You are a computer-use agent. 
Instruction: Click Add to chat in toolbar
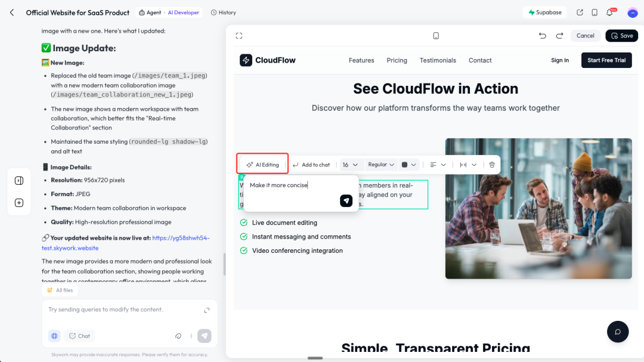tap(311, 165)
